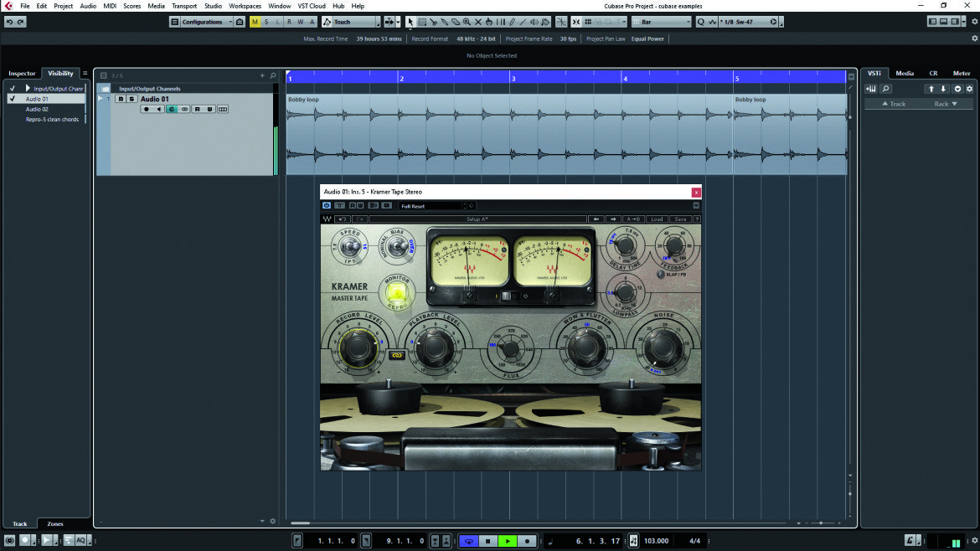The height and width of the screenshot is (551, 980).
Task: Toggle the Monitor Repro lamp button
Action: click(397, 292)
